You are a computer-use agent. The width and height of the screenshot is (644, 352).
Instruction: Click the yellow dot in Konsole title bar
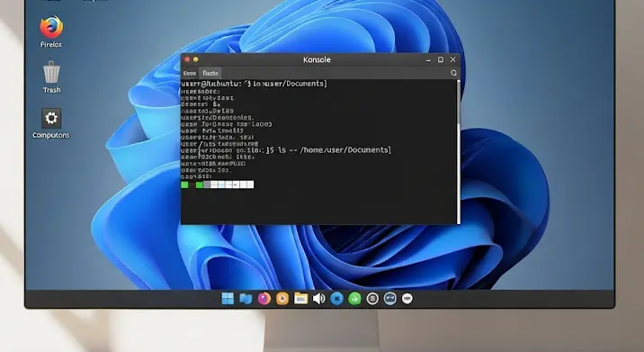pyautogui.click(x=196, y=59)
